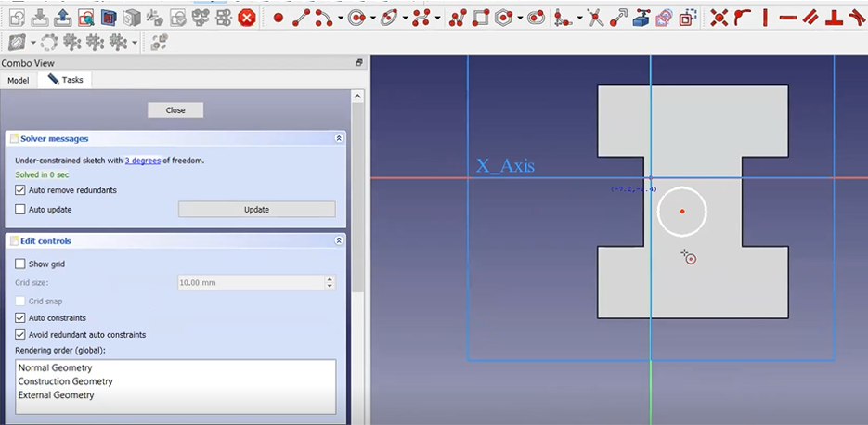Select the Create ellipse tool
868x425 pixels.
tap(390, 19)
